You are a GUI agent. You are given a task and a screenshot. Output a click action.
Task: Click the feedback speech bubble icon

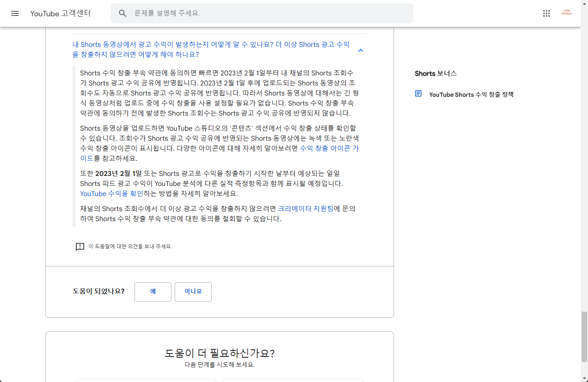[80, 247]
